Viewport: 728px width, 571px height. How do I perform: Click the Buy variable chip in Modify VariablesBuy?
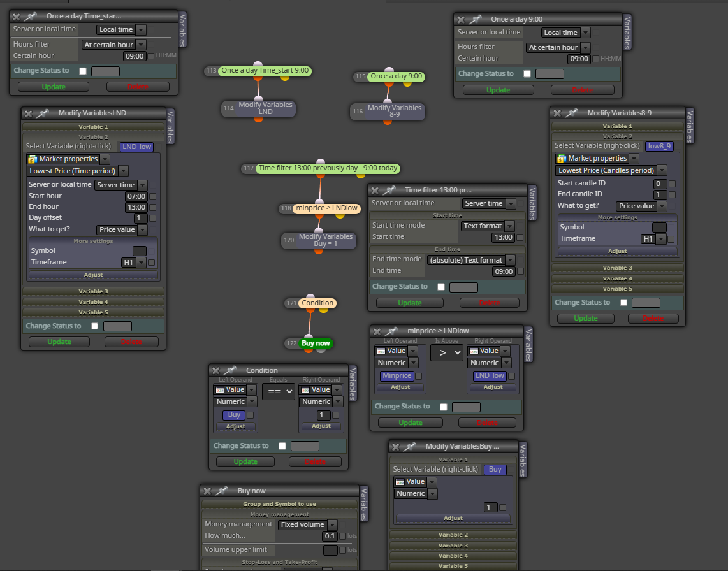[495, 469]
